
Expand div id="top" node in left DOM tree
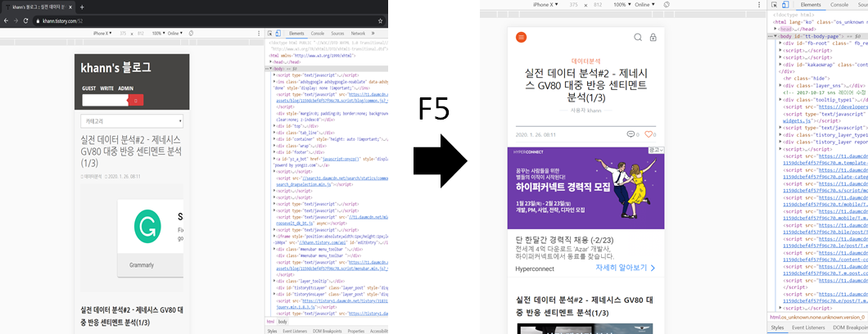click(x=275, y=126)
